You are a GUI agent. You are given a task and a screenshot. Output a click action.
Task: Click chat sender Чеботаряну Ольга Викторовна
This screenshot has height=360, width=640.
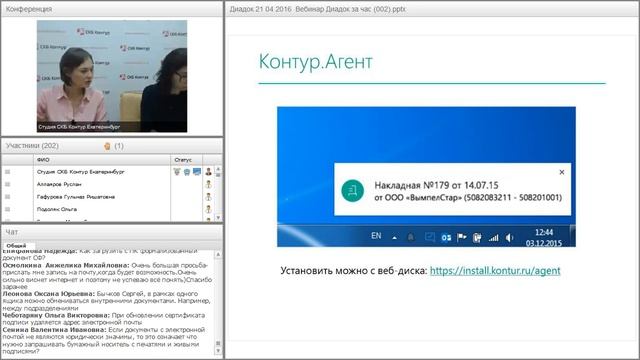tap(56, 315)
